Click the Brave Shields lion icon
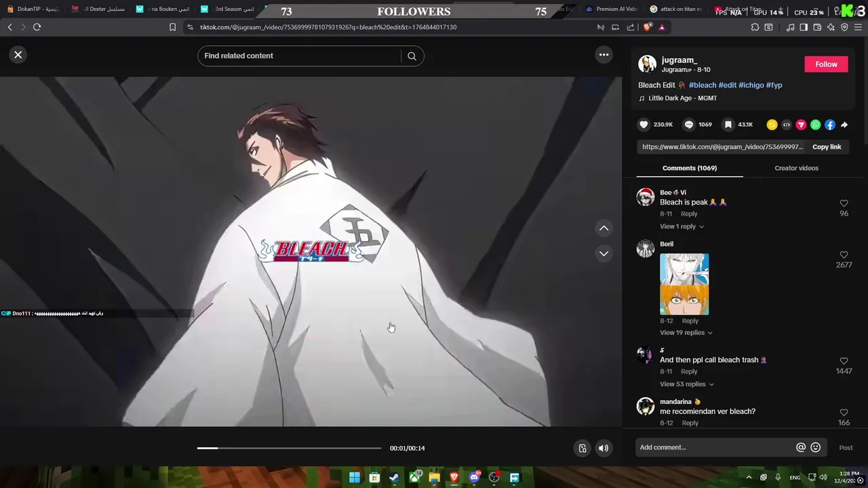 (647, 27)
